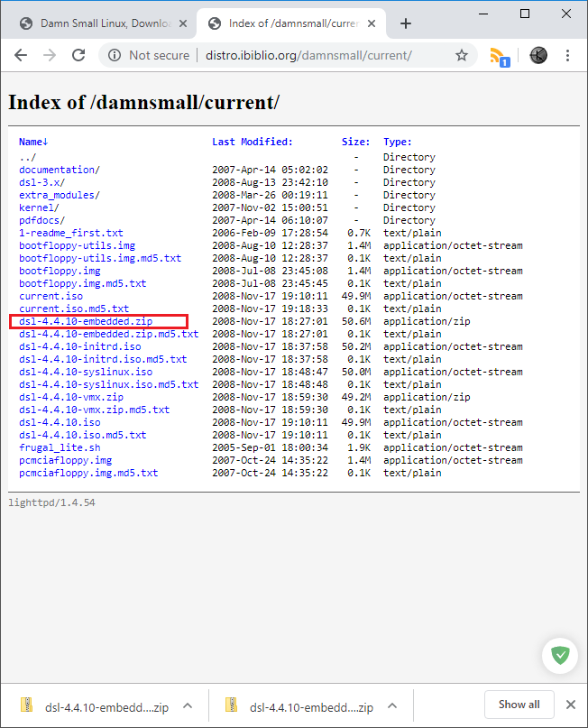Open dsl-4.4.10-embedded.zip.md5.txt

click(x=108, y=334)
